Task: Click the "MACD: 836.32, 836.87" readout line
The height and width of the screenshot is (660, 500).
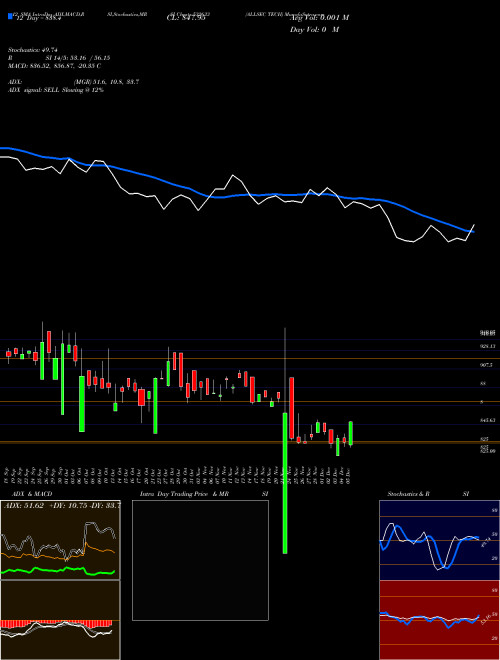Action: point(54,66)
